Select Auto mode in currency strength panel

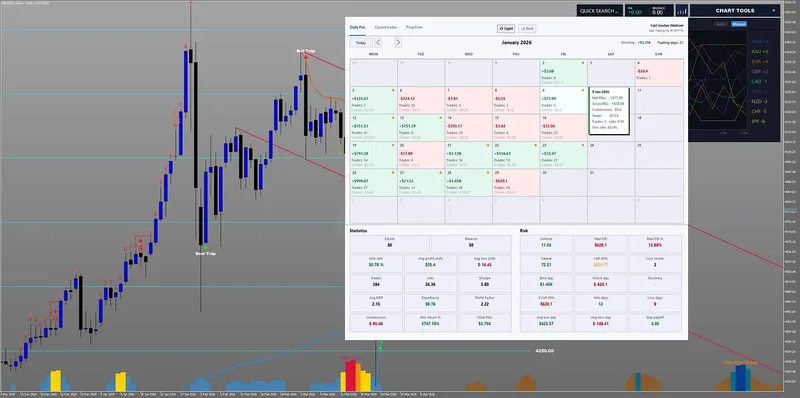[721, 24]
